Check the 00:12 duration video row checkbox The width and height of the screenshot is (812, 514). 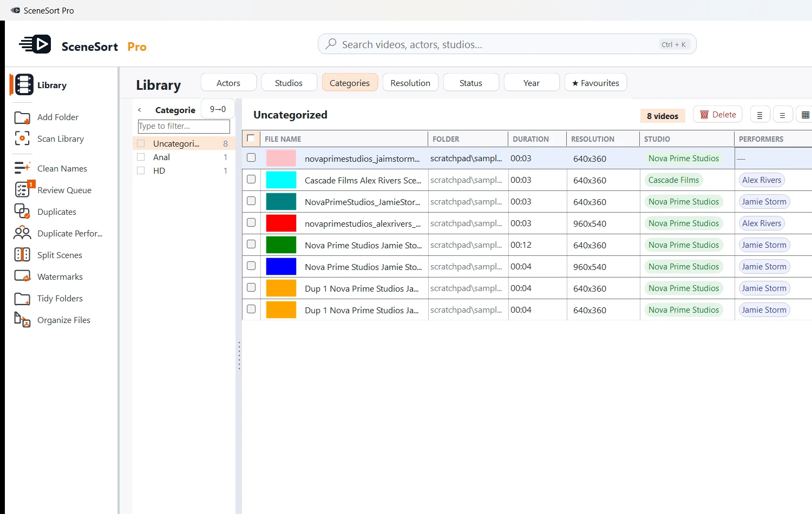(x=251, y=245)
